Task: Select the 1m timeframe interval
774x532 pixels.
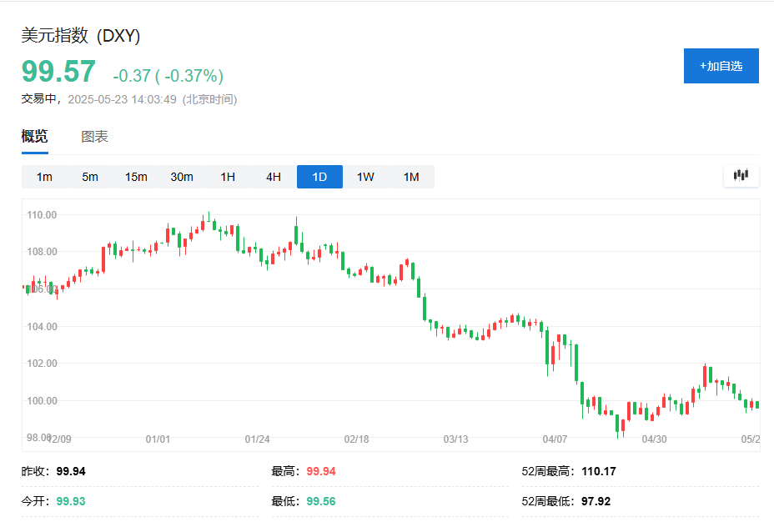Action: point(44,176)
